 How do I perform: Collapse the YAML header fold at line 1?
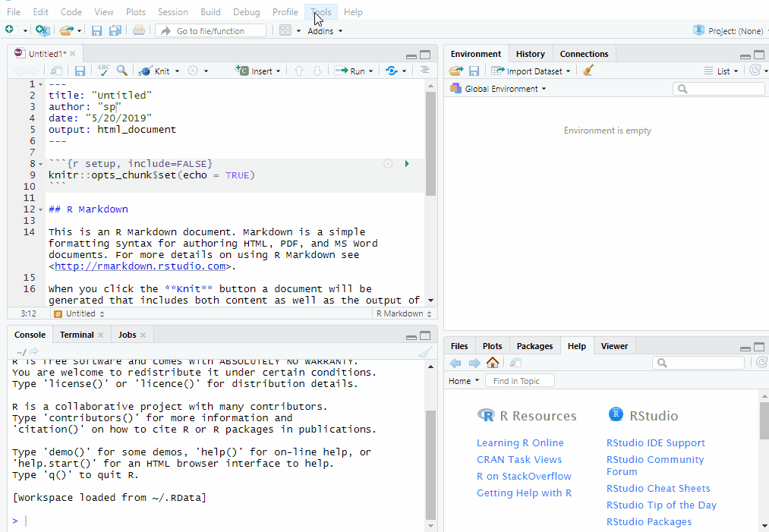(41, 84)
